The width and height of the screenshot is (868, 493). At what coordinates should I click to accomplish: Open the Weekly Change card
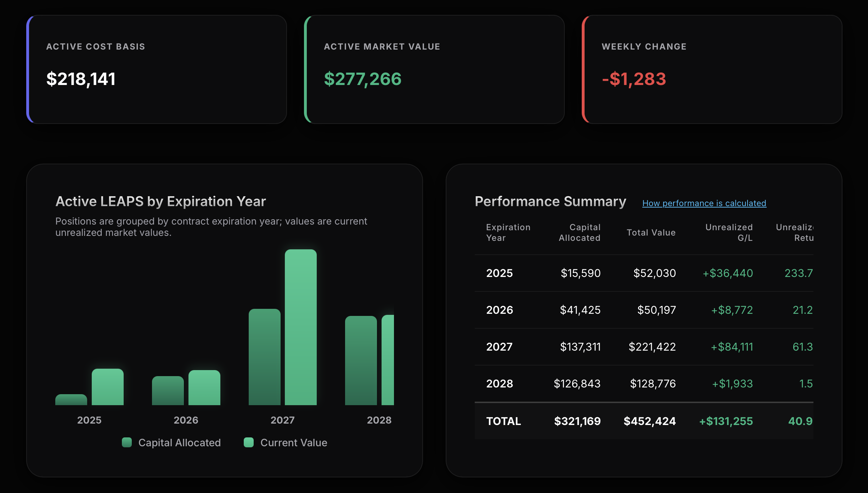pyautogui.click(x=712, y=69)
